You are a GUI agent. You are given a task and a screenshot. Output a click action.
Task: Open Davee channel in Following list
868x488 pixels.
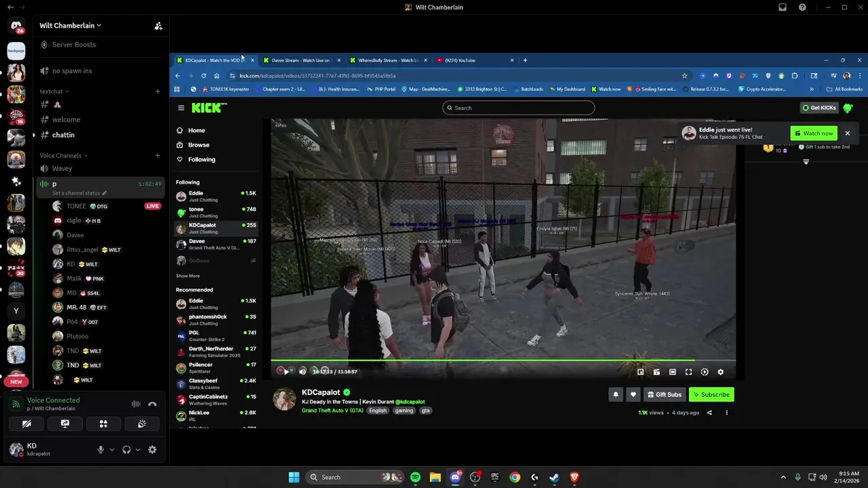coord(216,244)
